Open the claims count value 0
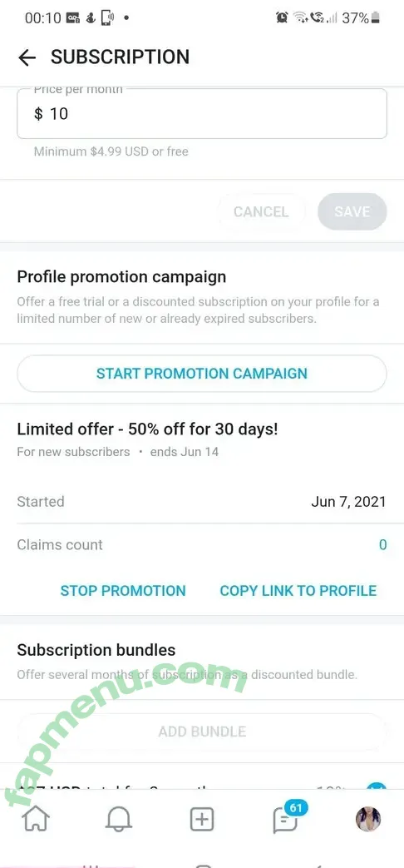 (382, 545)
